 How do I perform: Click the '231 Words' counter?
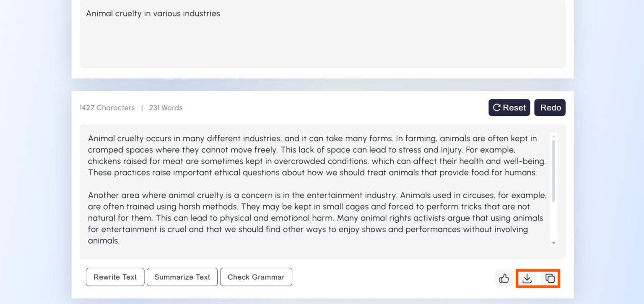(166, 108)
